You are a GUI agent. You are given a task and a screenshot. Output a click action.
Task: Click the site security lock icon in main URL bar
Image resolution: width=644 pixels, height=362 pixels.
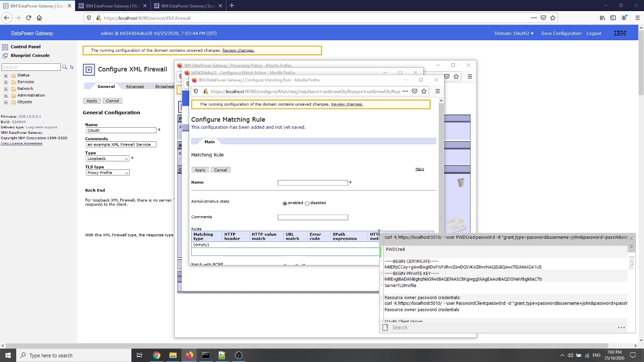pos(98,18)
